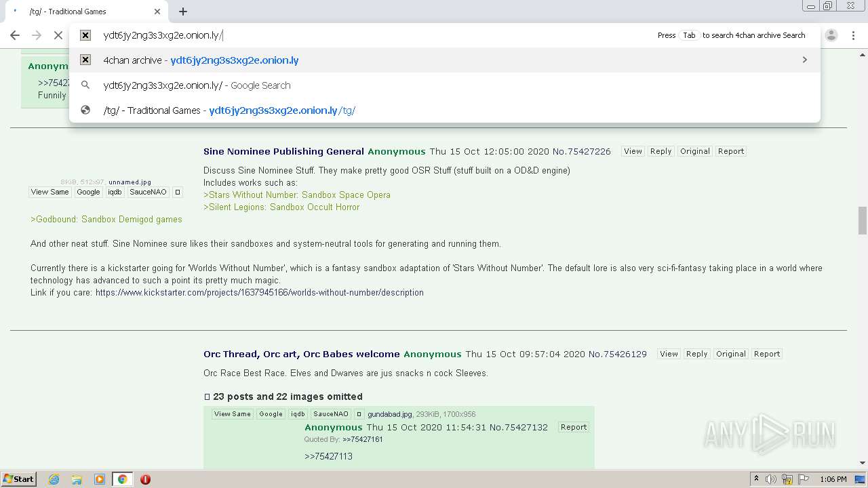Click the green-text Stars Without Number line
The height and width of the screenshot is (488, 868).
[297, 195]
